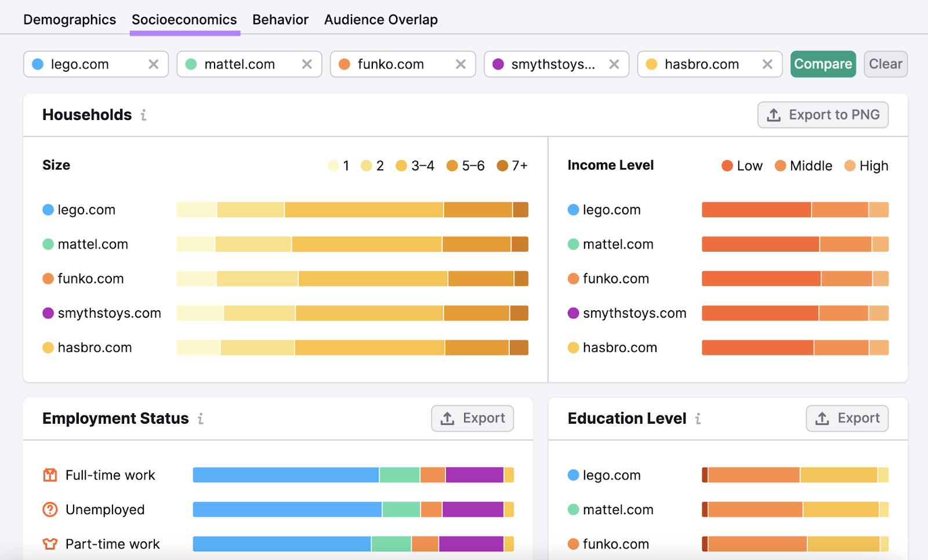Open the Audience Overlap tab

click(380, 19)
